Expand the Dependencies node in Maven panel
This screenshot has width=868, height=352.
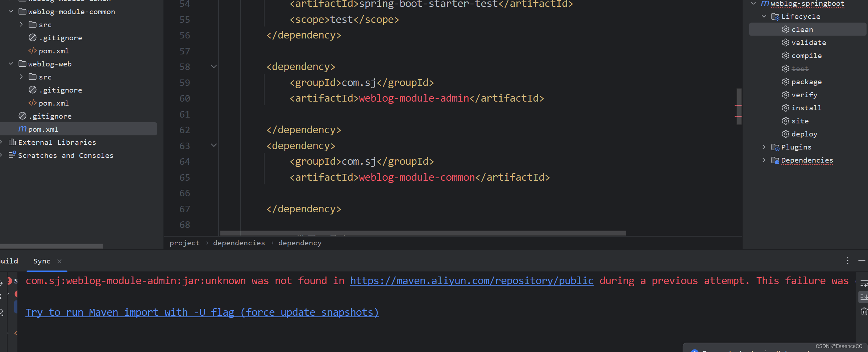[x=764, y=160]
